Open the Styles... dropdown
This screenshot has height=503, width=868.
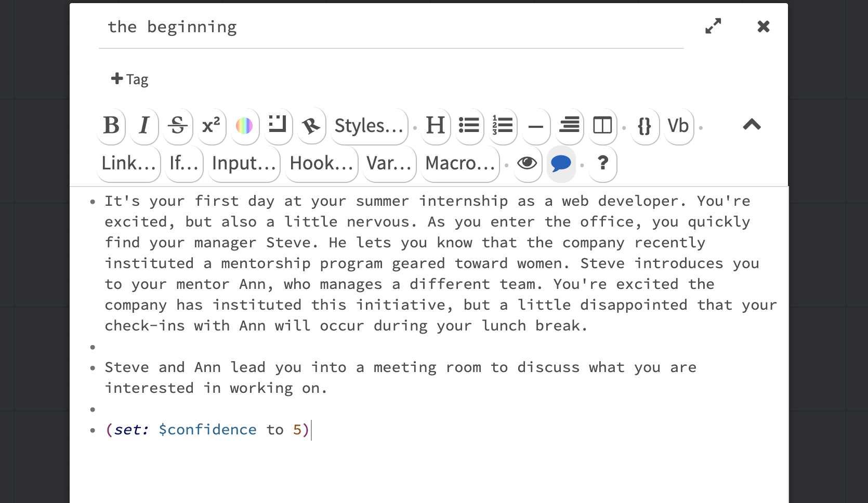369,126
